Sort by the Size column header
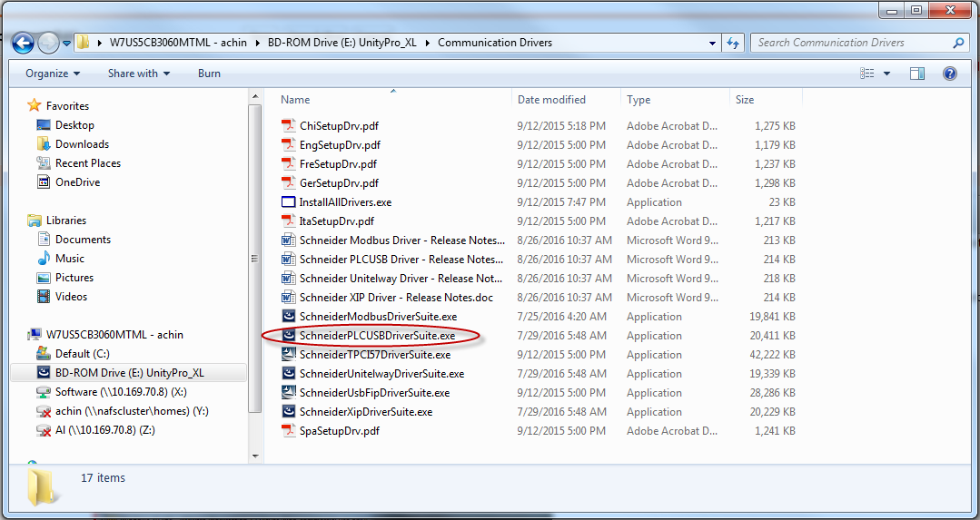 745,99
